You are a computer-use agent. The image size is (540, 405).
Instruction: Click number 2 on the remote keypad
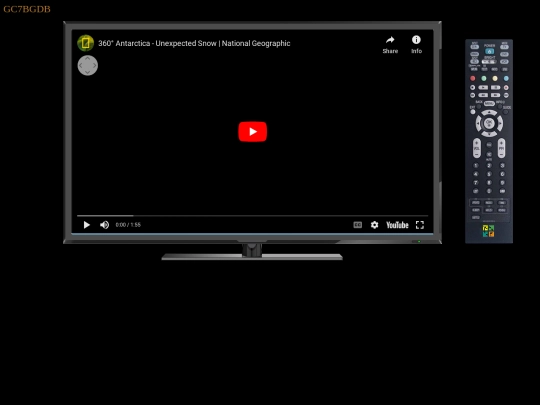(489, 165)
